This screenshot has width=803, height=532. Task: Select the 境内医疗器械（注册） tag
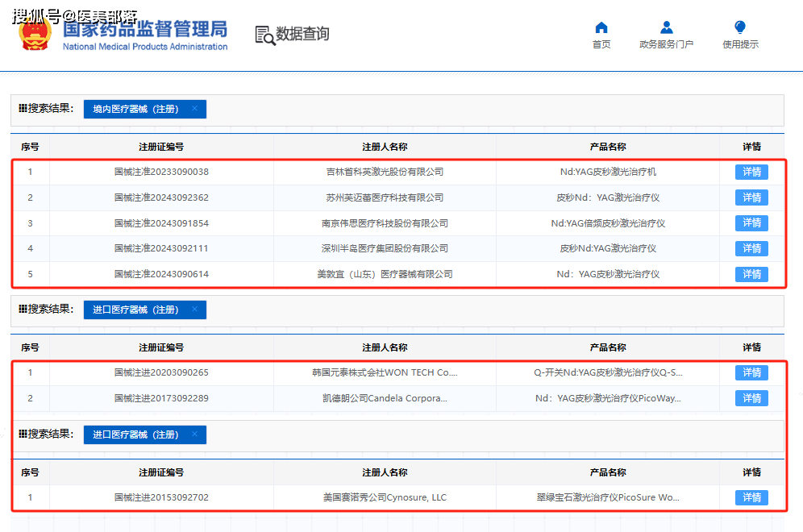click(145, 109)
